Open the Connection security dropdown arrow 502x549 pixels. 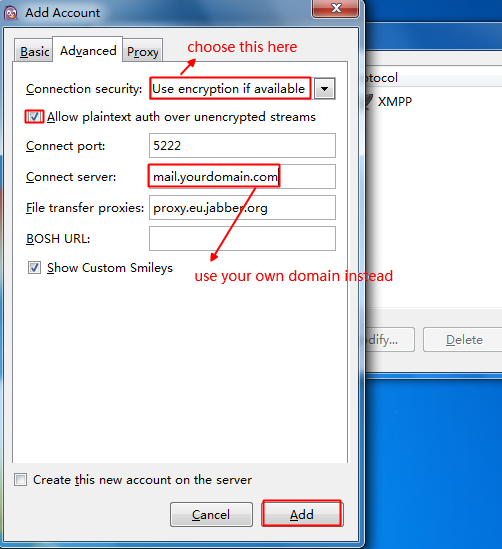click(325, 89)
